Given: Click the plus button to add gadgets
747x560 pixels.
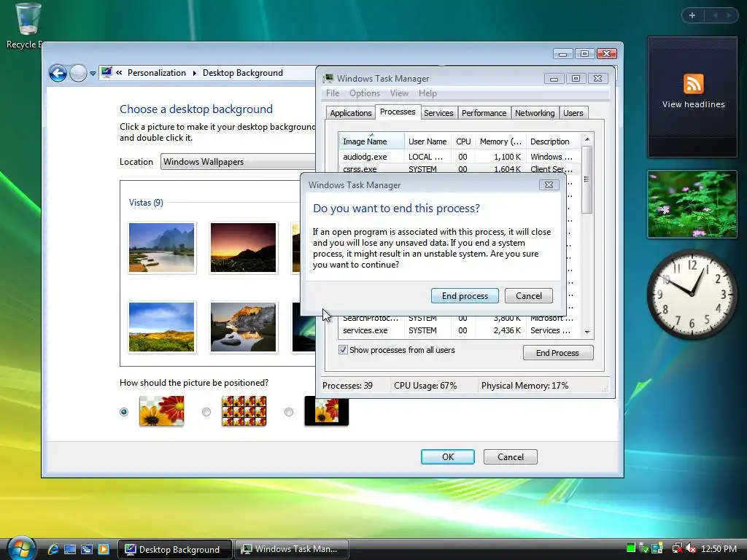Looking at the screenshot, I should (692, 15).
